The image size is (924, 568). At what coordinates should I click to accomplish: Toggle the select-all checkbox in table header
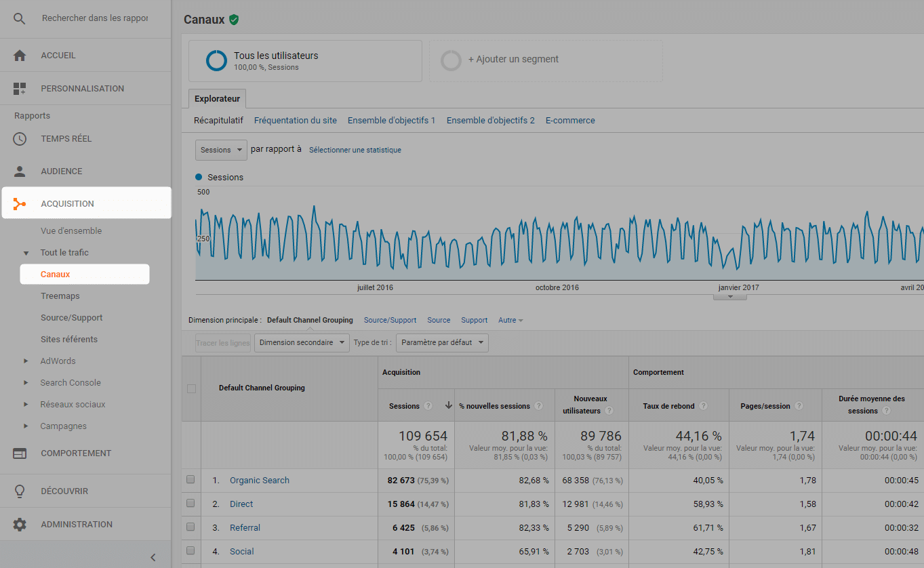[x=191, y=388]
